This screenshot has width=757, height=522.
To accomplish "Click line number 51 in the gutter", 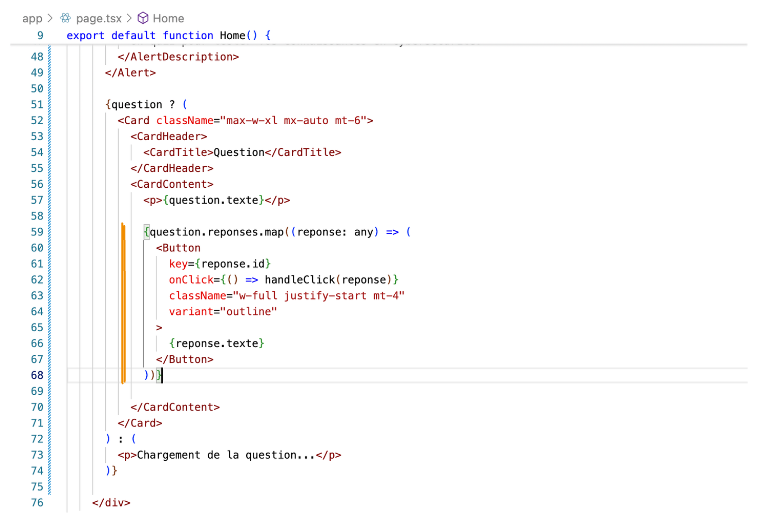I will tap(36, 104).
